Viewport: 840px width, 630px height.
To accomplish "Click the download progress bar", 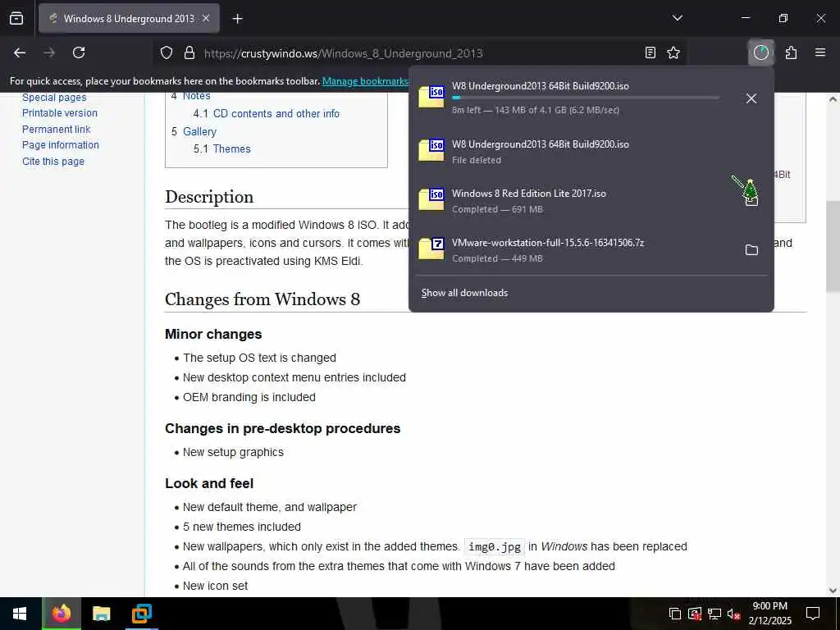I will (586, 98).
